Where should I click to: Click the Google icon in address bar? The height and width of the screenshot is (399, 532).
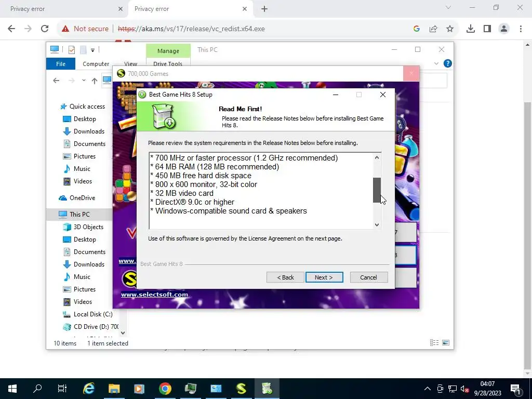417,29
